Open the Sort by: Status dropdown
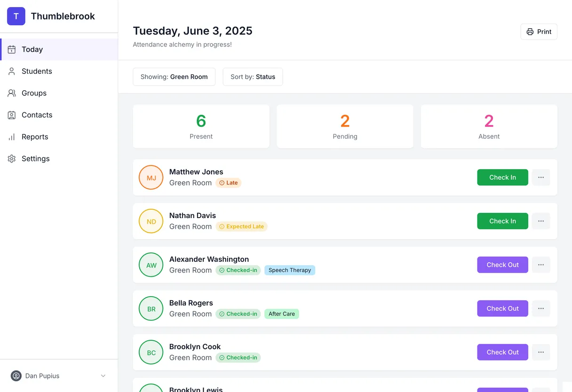 [253, 77]
